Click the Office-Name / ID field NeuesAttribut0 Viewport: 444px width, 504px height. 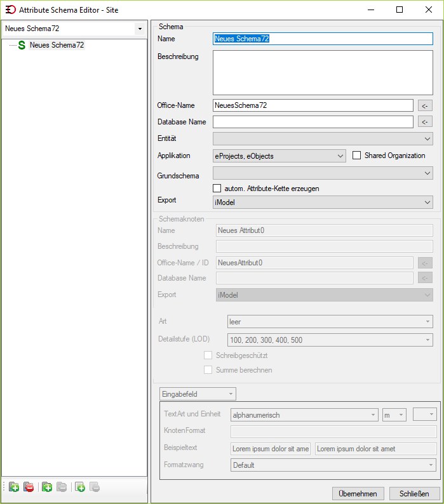pyautogui.click(x=314, y=263)
